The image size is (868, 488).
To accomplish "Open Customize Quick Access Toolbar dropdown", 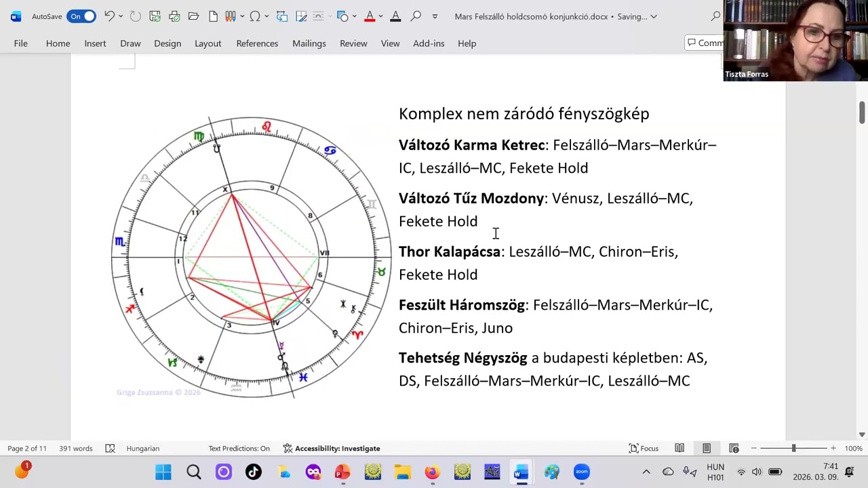I will pos(435,16).
